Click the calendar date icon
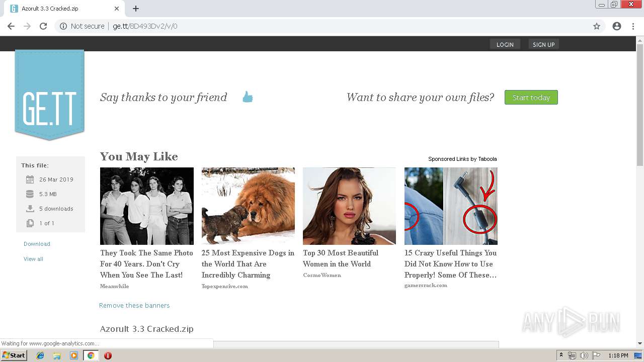This screenshot has height=362, width=644. pos(30,179)
